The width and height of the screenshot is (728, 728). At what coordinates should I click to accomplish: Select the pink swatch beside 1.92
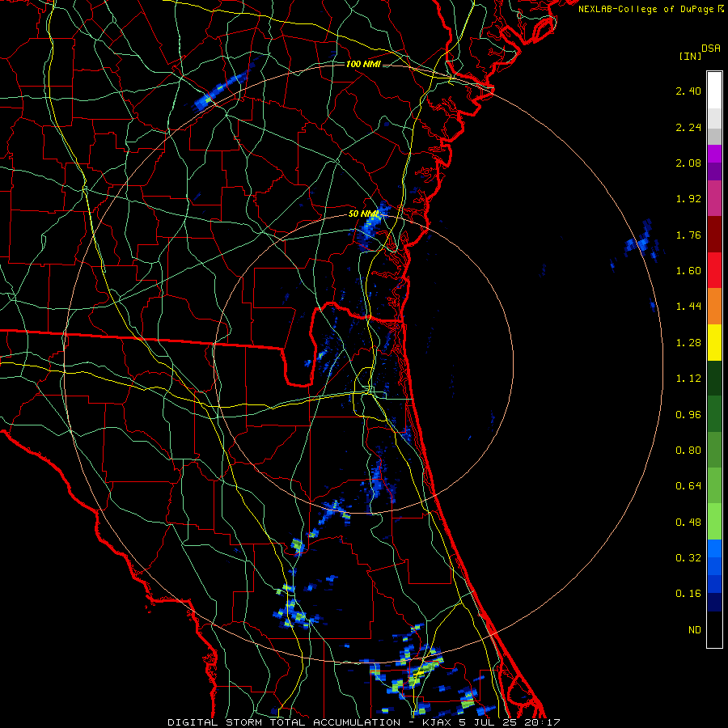tap(714, 198)
